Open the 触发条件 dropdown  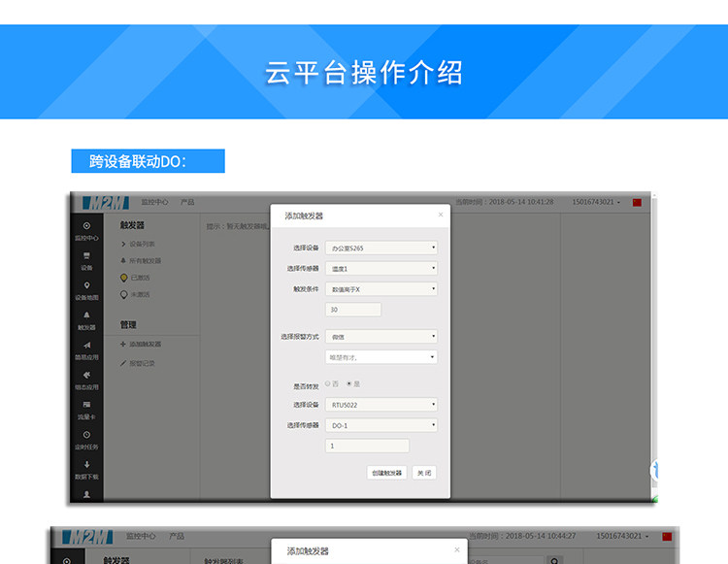tap(381, 288)
